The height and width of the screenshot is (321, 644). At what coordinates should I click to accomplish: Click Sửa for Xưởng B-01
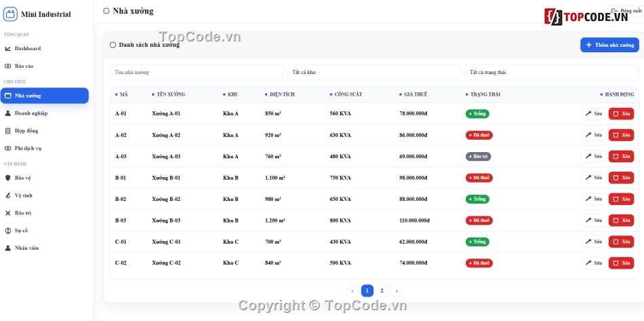click(593, 178)
